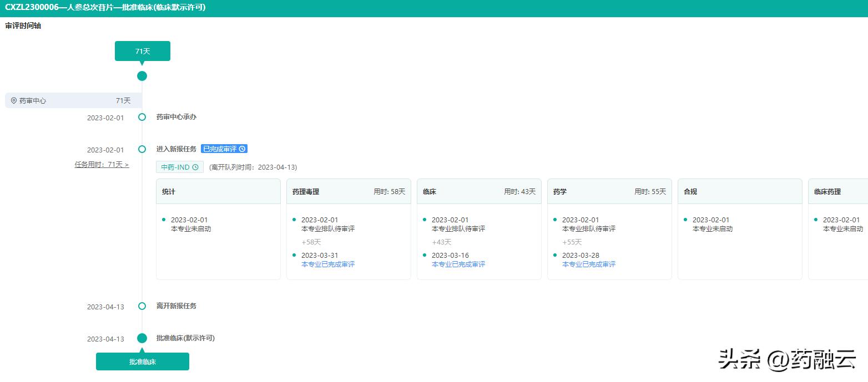Click the filled node at 批准临床(默示许可)
This screenshot has height=382, width=868.
click(x=142, y=338)
